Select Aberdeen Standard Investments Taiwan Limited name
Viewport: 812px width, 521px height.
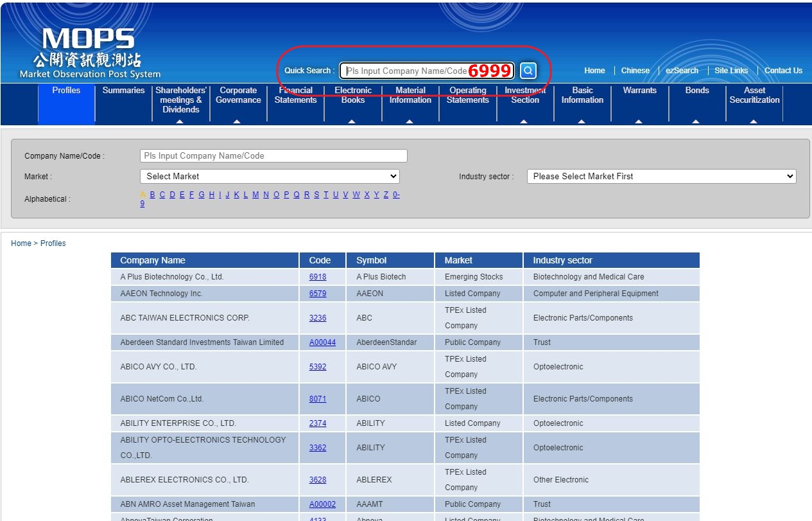coord(202,342)
